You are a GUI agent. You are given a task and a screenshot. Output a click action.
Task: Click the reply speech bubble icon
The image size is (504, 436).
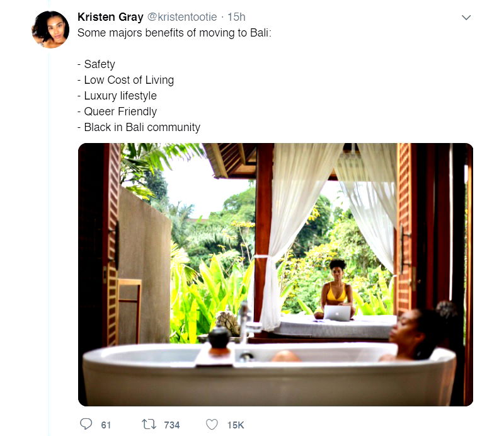pyautogui.click(x=86, y=424)
